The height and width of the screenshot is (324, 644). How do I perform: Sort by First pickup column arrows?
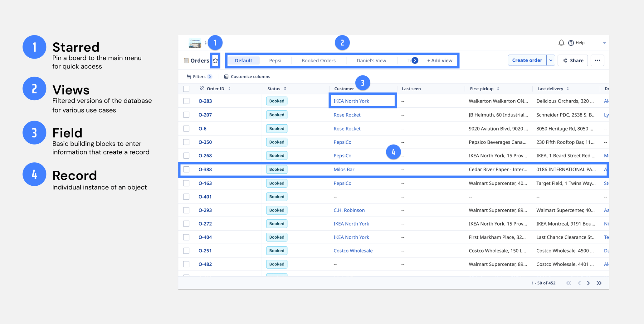tap(498, 89)
